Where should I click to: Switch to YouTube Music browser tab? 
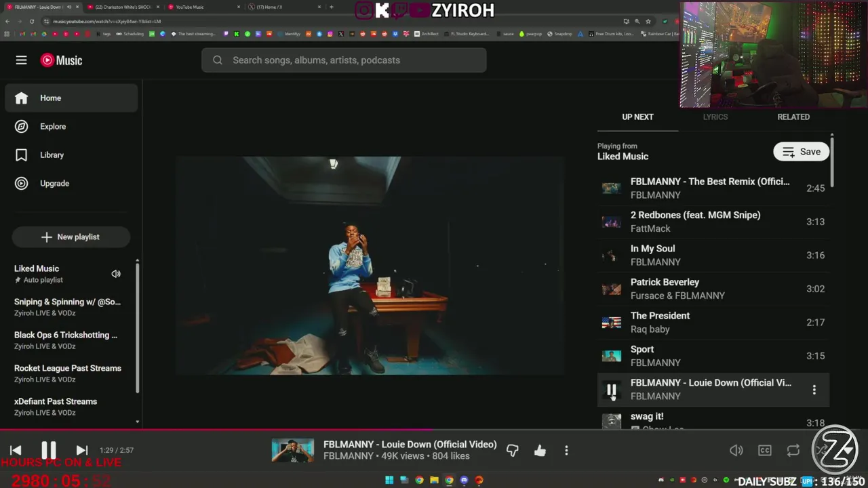coord(203,7)
